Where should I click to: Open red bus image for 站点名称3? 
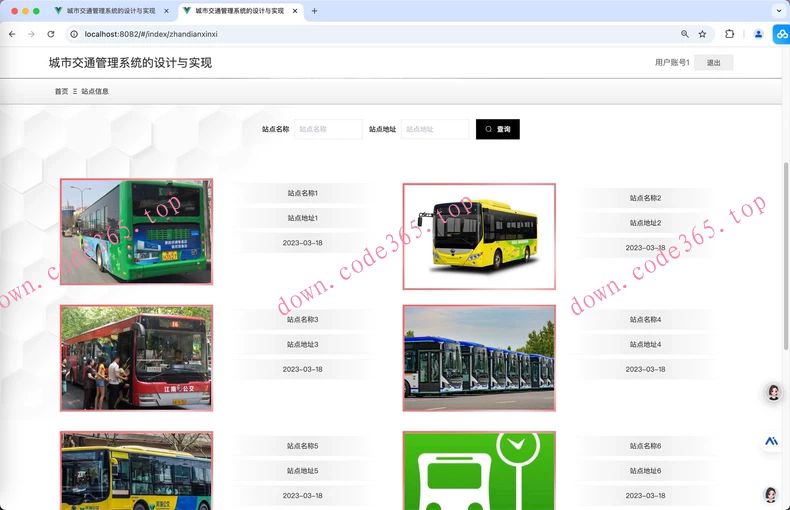(x=137, y=358)
